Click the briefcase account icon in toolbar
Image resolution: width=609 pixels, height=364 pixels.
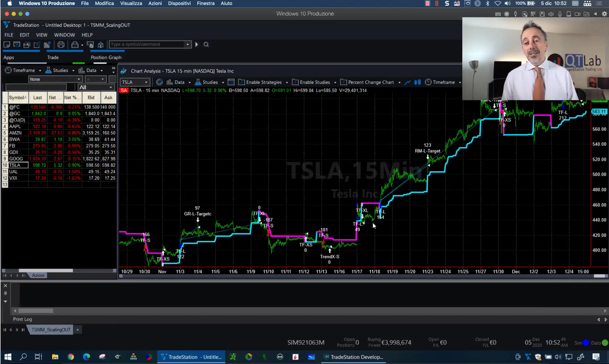tap(75, 44)
